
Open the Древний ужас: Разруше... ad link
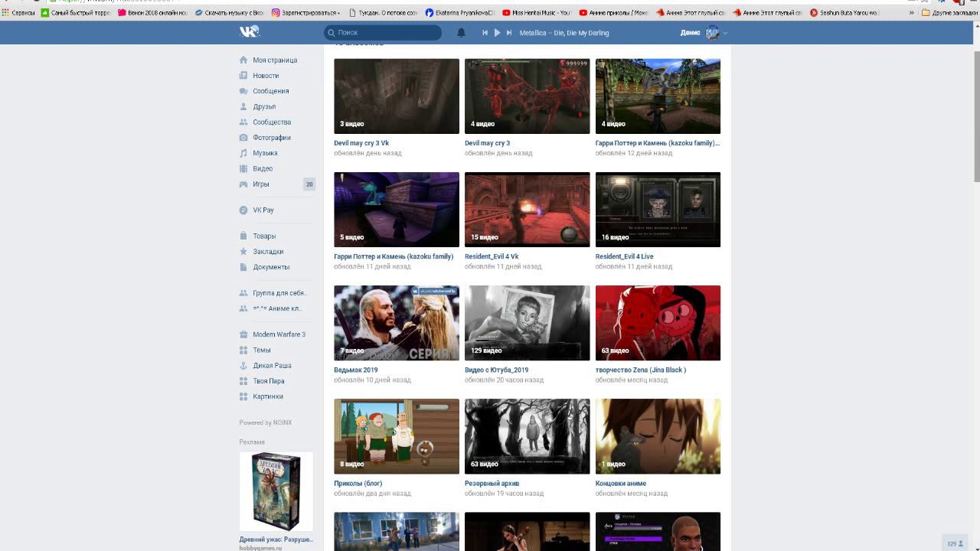(x=276, y=540)
